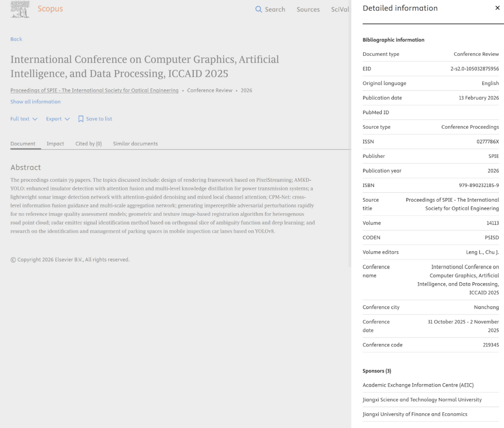Click Show all information link

coord(35,102)
